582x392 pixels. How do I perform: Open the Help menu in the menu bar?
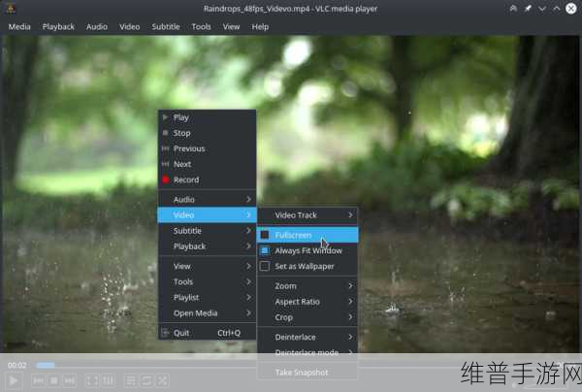pyautogui.click(x=260, y=27)
